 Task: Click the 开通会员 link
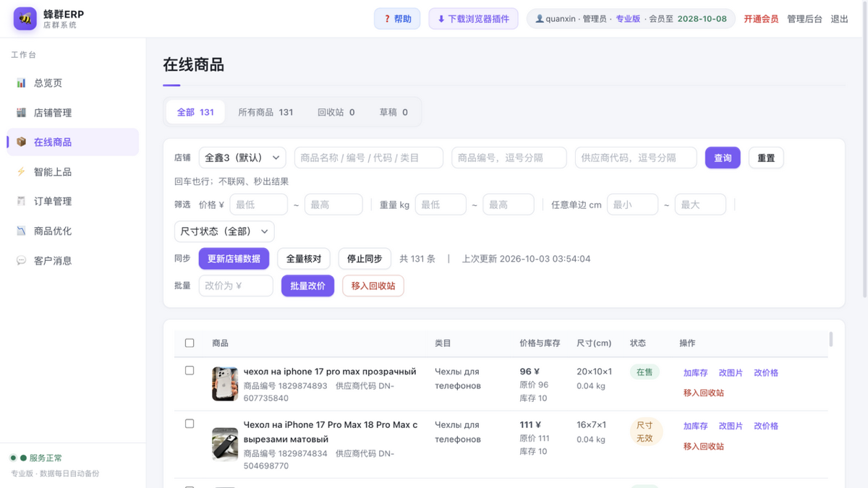tap(761, 19)
